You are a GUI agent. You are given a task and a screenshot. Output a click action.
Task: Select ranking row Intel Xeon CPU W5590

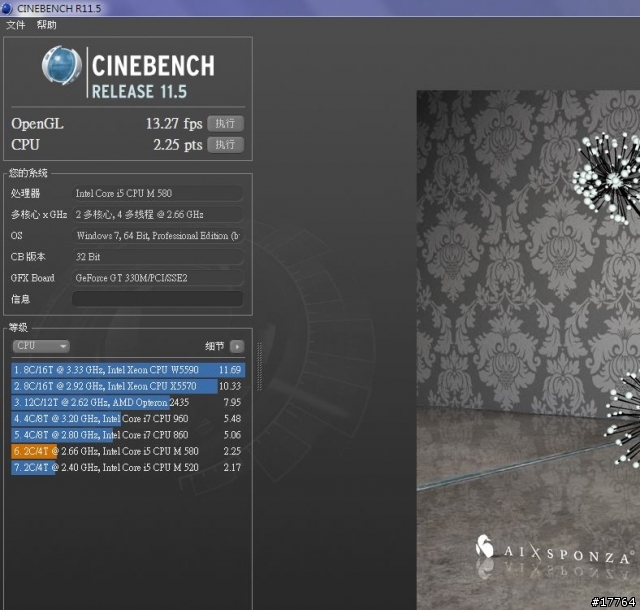[128, 370]
